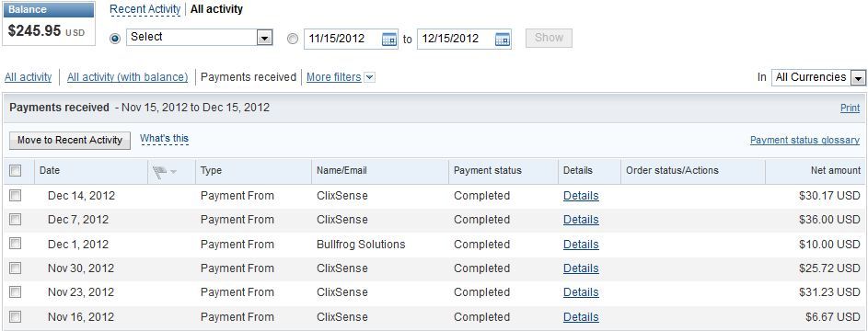Open the All Currencies dropdown
Viewport: 868px width, 331px height.
coord(818,77)
